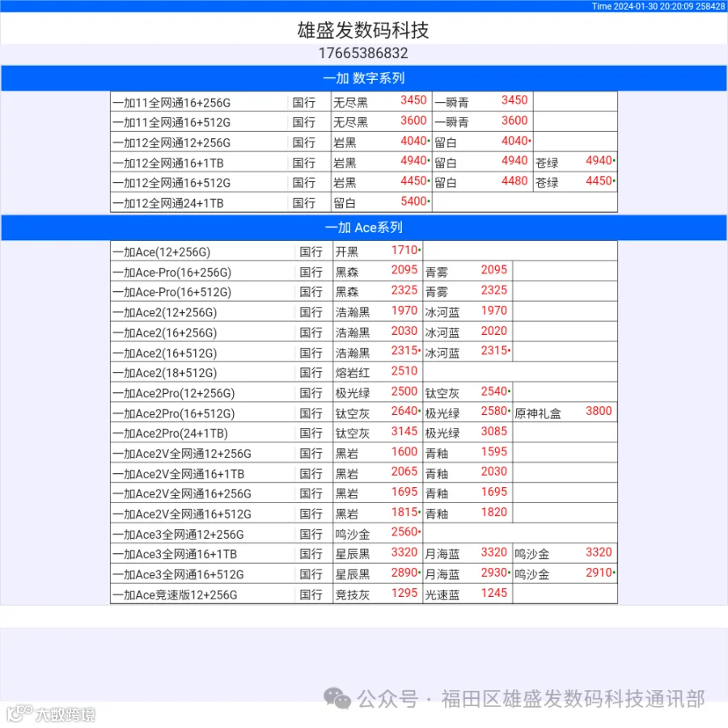Click the 青雾 price 2095 for Ace-Pro 16+256G
The image size is (728, 728).
(x=494, y=269)
